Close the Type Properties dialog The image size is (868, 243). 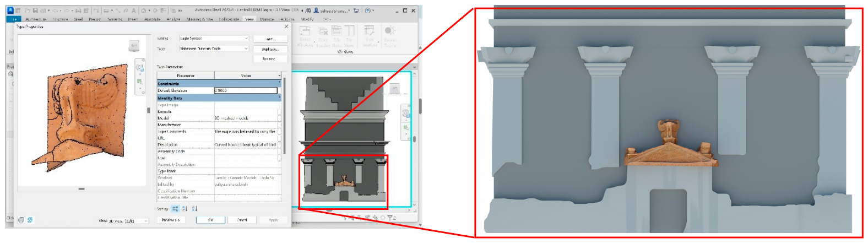[286, 26]
